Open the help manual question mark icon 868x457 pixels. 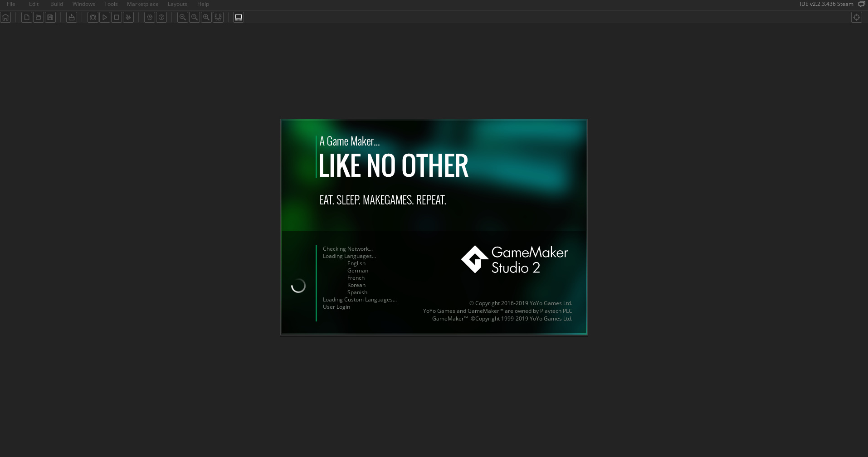point(161,17)
